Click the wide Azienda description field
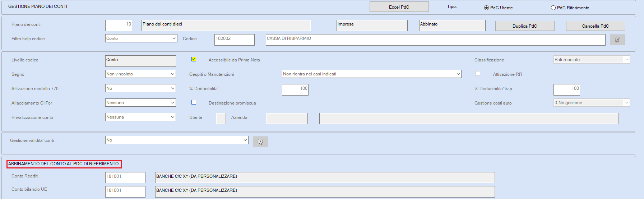This screenshot has width=644, height=199. pos(469,119)
